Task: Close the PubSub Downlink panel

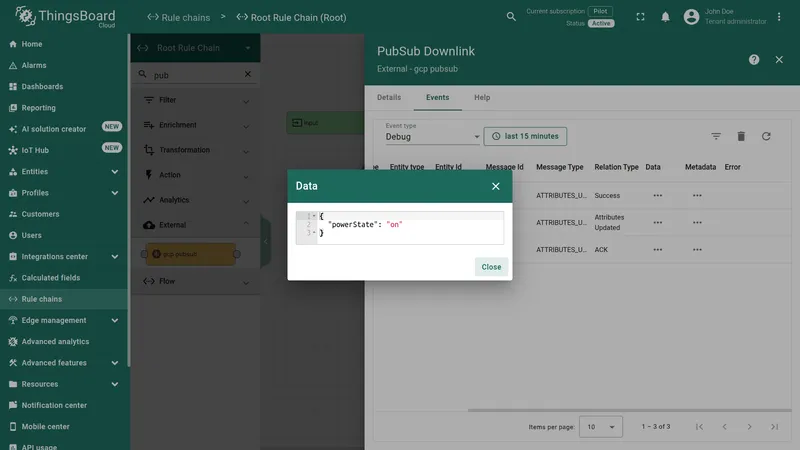Action: pyautogui.click(x=779, y=60)
